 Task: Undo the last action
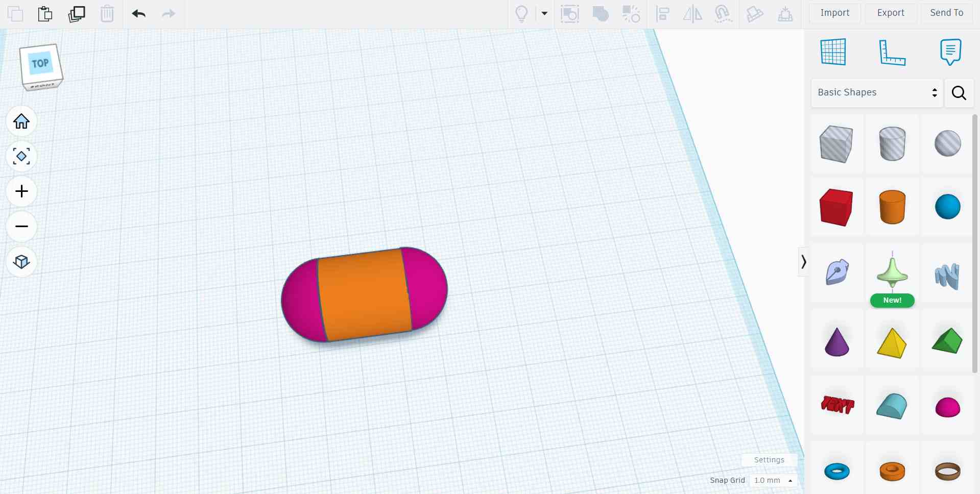point(139,14)
